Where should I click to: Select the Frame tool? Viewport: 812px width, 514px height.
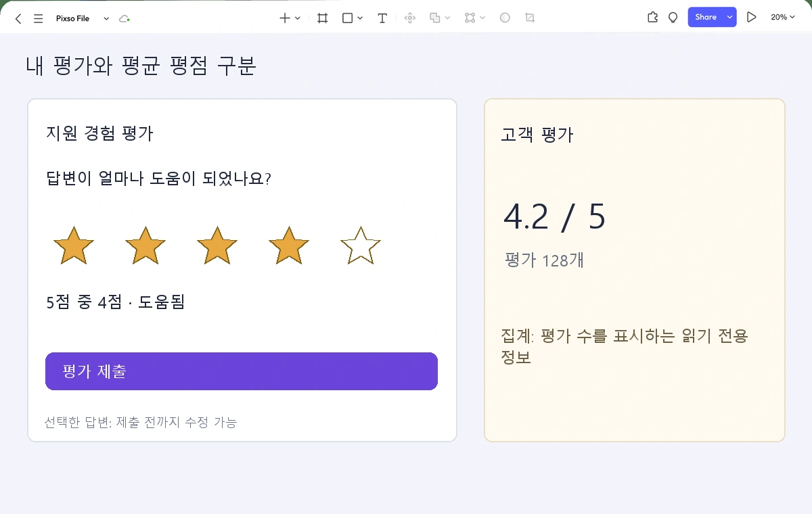(x=323, y=18)
